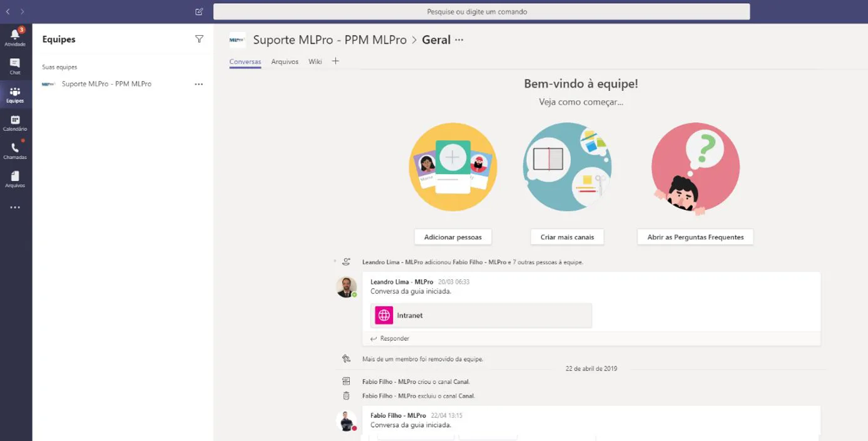Switch to the Arquivos tab

[x=285, y=61]
